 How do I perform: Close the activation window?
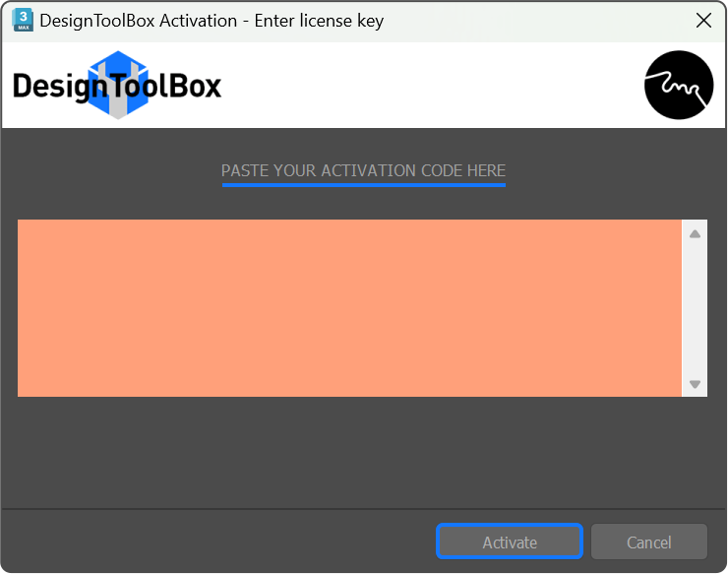pyautogui.click(x=703, y=20)
